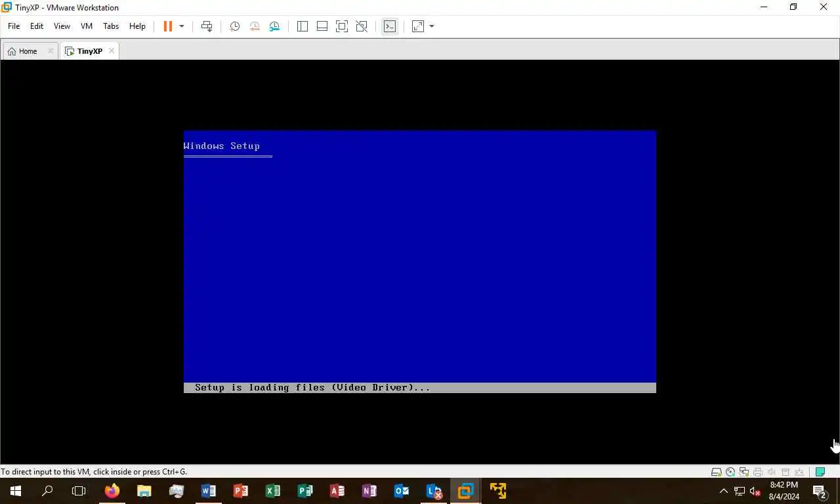The height and width of the screenshot is (504, 840).
Task: Open the snapshot manager
Action: point(274,26)
